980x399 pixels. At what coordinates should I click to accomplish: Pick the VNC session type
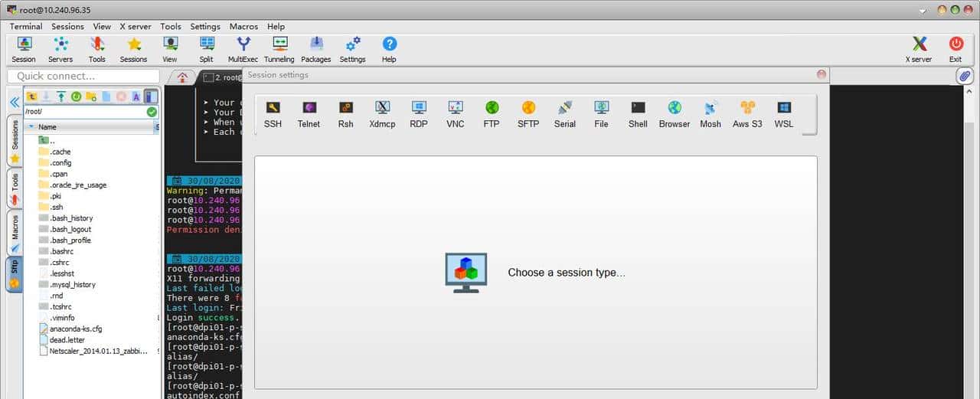tap(455, 114)
